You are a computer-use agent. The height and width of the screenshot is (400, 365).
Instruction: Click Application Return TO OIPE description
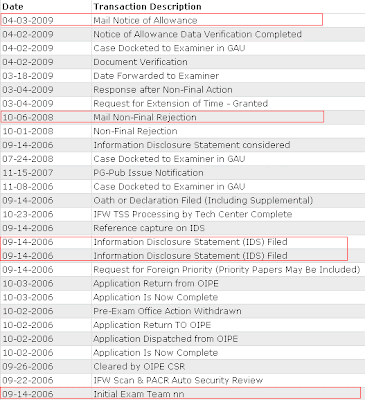[152, 325]
